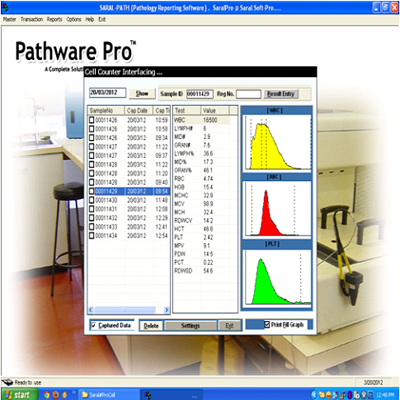This screenshot has height=400, width=400.
Task: Click left arrow of sample list scrollbar
Action: (x=91, y=310)
